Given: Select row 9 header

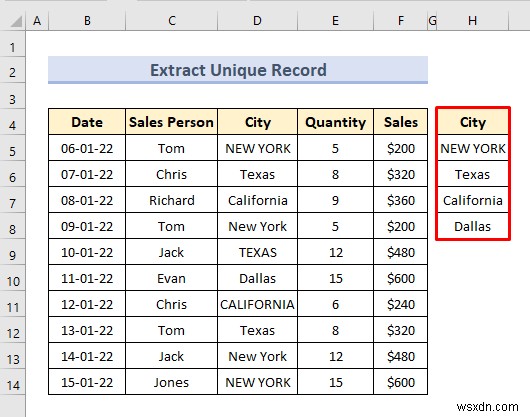Looking at the screenshot, I should coord(13,252).
